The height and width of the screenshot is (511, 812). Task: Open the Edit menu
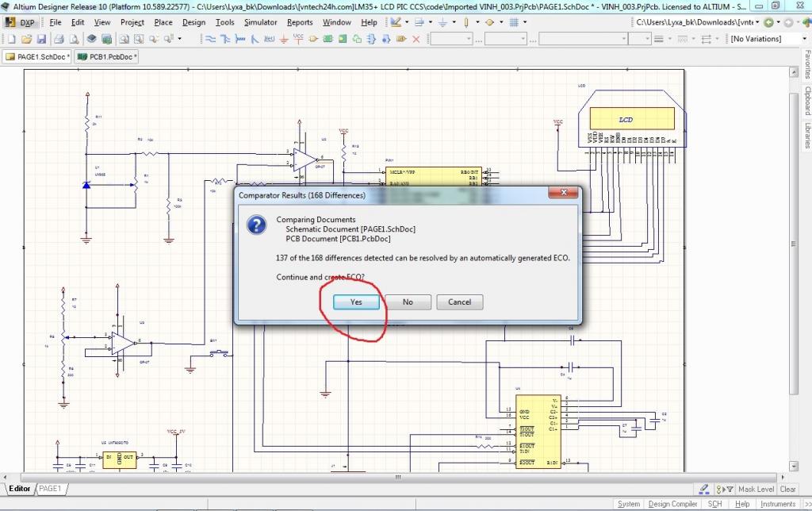click(x=78, y=22)
